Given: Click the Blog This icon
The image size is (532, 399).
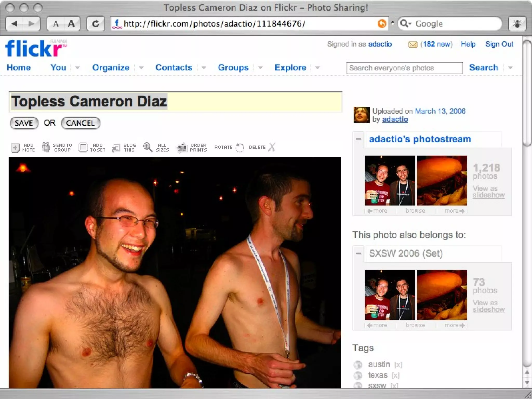Looking at the screenshot, I should point(116,148).
